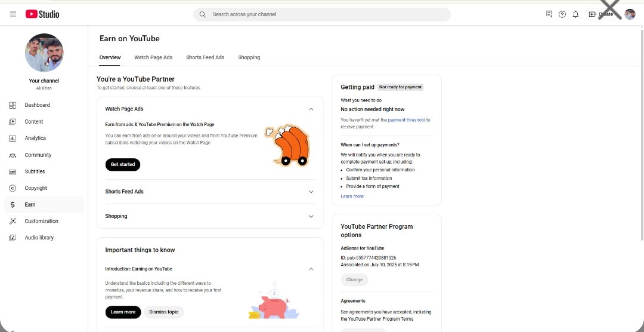Expand the Shorts Feed Ads section

tap(210, 192)
